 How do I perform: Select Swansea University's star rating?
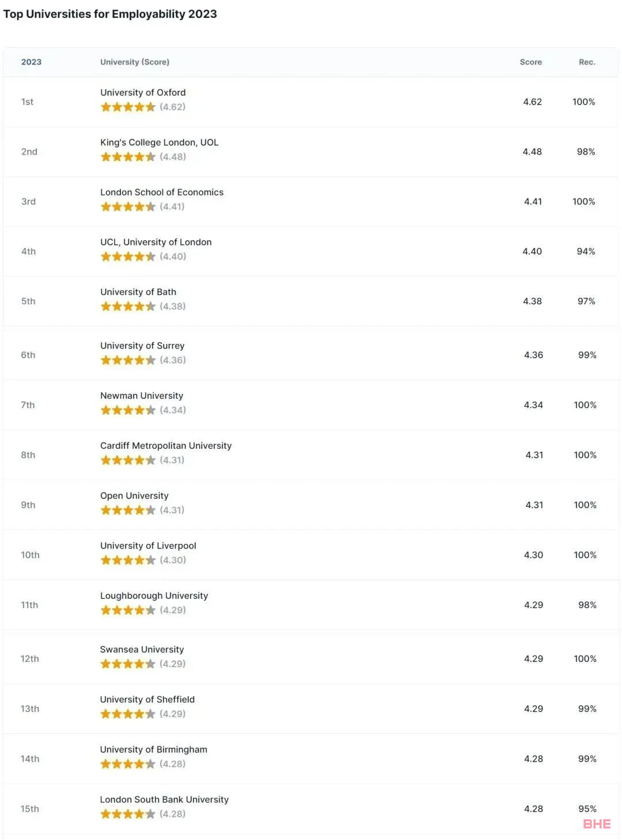(128, 664)
